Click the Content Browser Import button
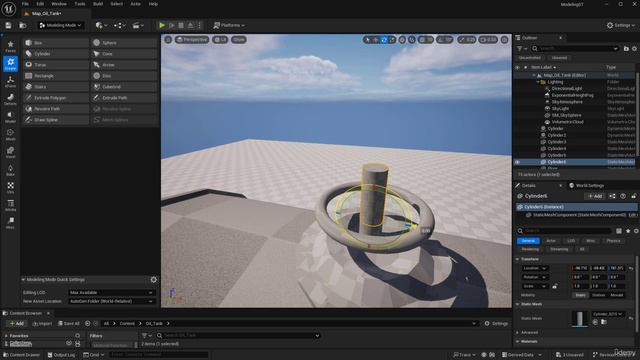The height and width of the screenshot is (360, 640). (42, 324)
